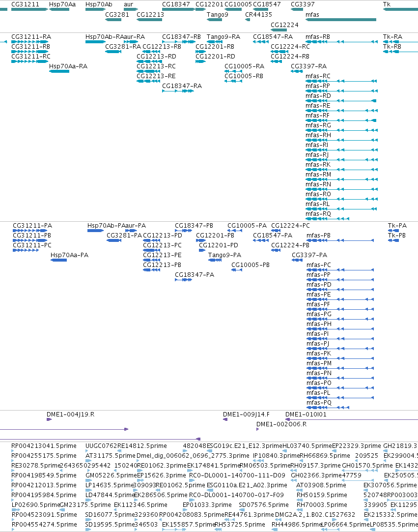
Task: Click EST SD07576.5prime label
Action: coord(264,505)
